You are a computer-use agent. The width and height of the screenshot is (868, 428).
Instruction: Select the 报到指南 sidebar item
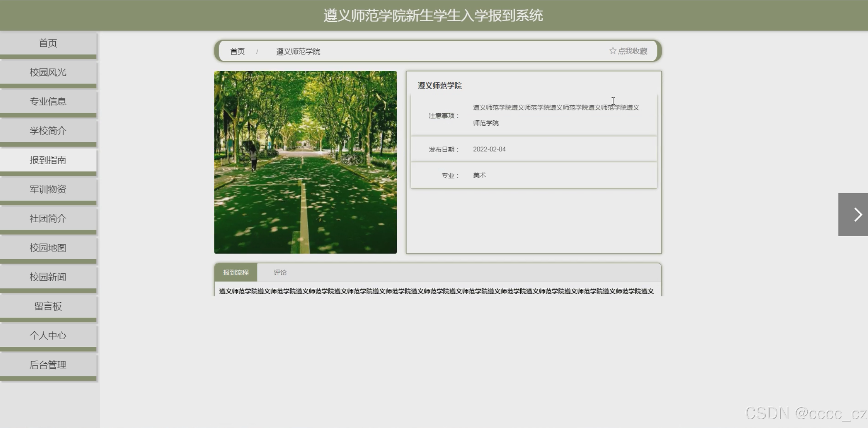point(48,160)
